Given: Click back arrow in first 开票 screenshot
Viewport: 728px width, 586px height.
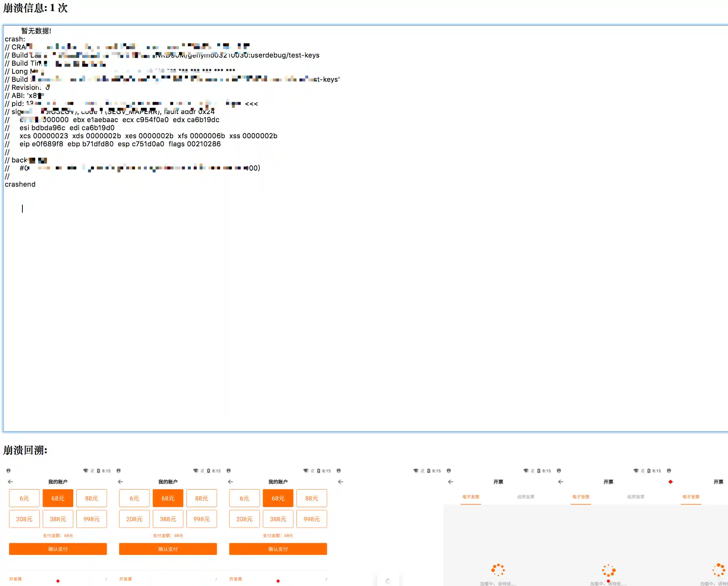Looking at the screenshot, I should tap(451, 482).
